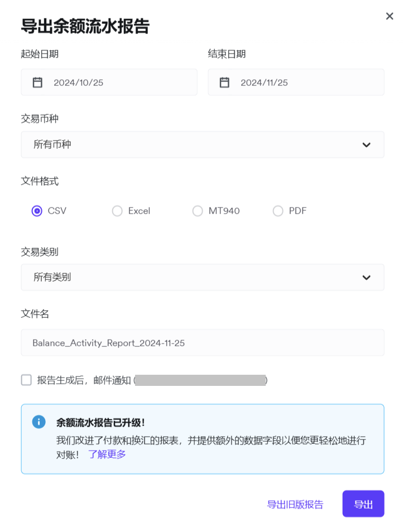This screenshot has height=532, width=403.
Task: Choose MT940 as file format
Action: click(x=198, y=211)
